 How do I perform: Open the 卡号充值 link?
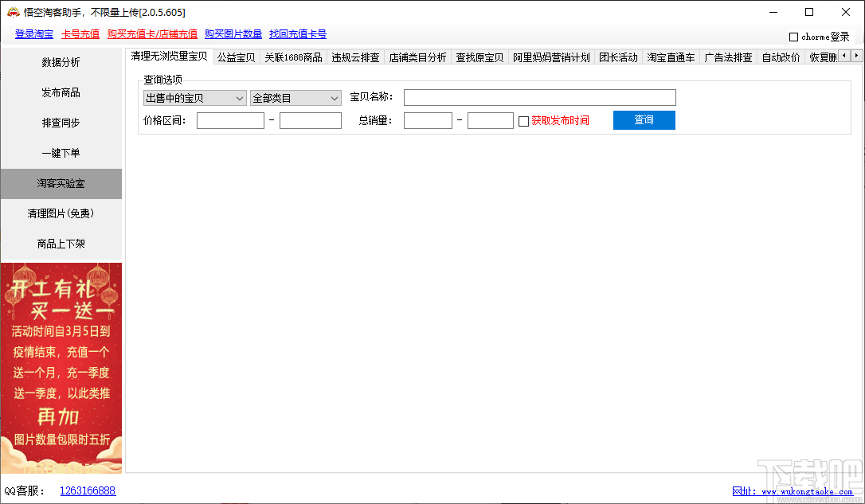(x=80, y=34)
